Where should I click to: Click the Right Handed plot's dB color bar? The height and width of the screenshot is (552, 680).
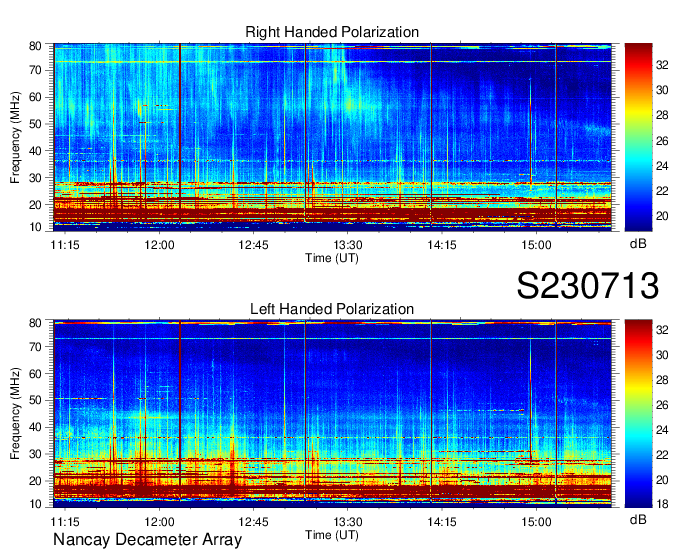tap(638, 137)
